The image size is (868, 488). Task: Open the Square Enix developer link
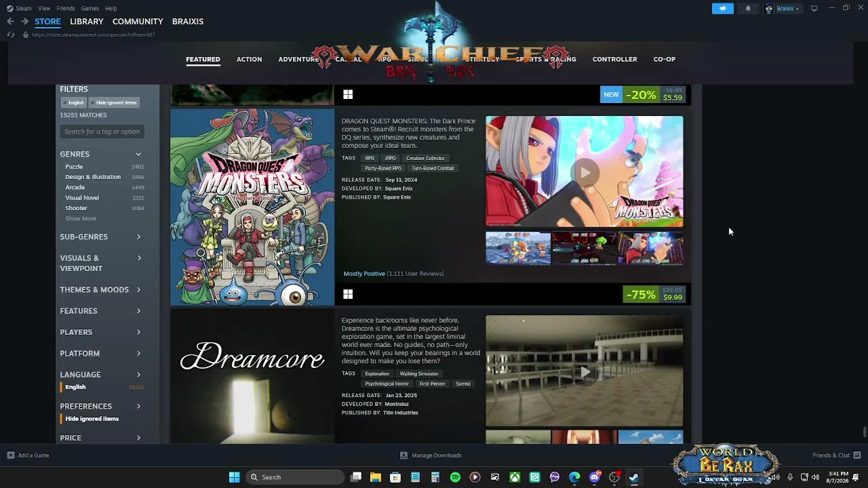399,188
